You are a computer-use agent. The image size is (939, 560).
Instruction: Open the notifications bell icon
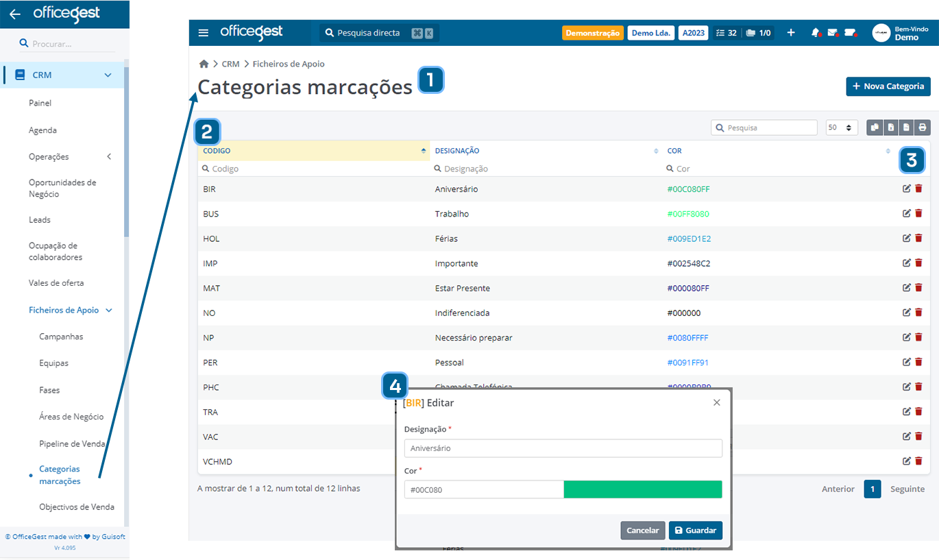pos(815,32)
